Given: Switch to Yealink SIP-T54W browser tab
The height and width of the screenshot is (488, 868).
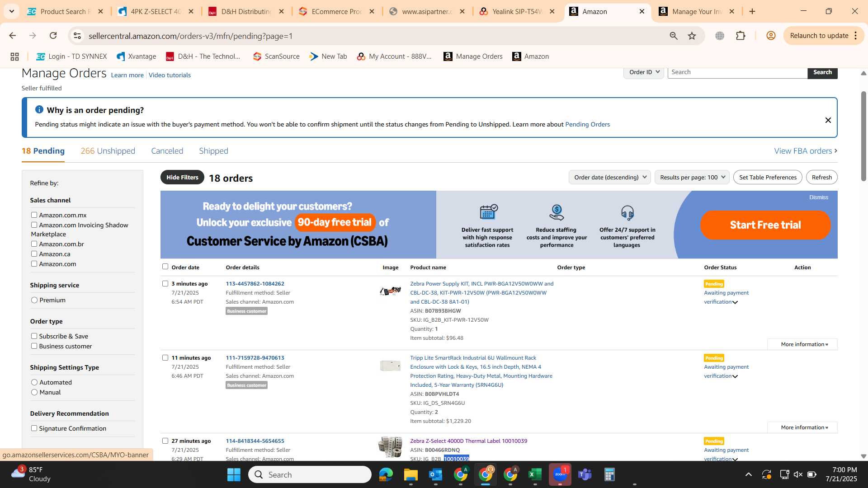Looking at the screenshot, I should point(517,11).
